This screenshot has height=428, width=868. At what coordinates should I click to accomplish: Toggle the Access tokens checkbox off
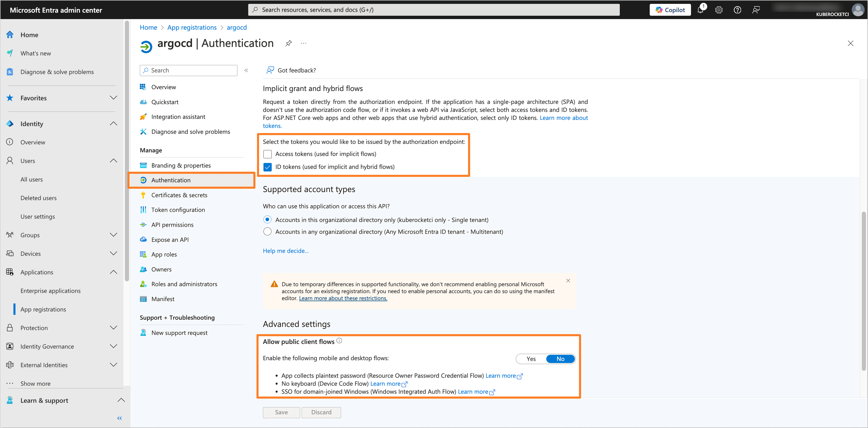tap(268, 154)
